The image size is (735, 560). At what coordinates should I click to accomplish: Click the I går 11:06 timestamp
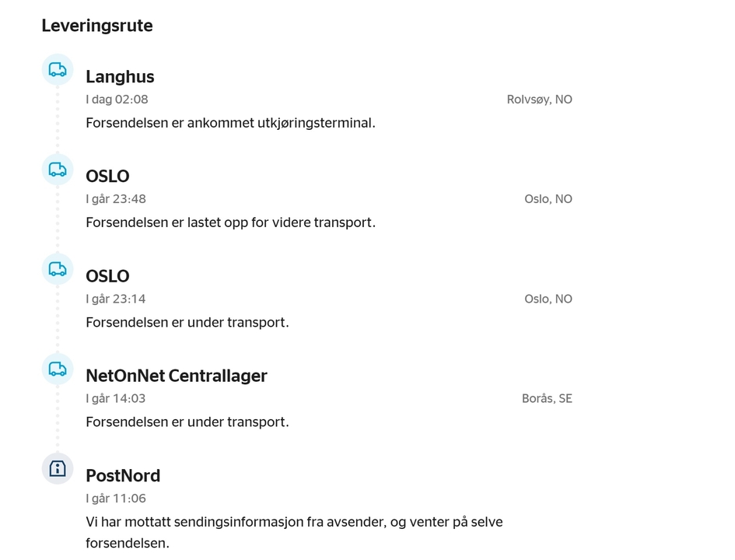(x=116, y=498)
